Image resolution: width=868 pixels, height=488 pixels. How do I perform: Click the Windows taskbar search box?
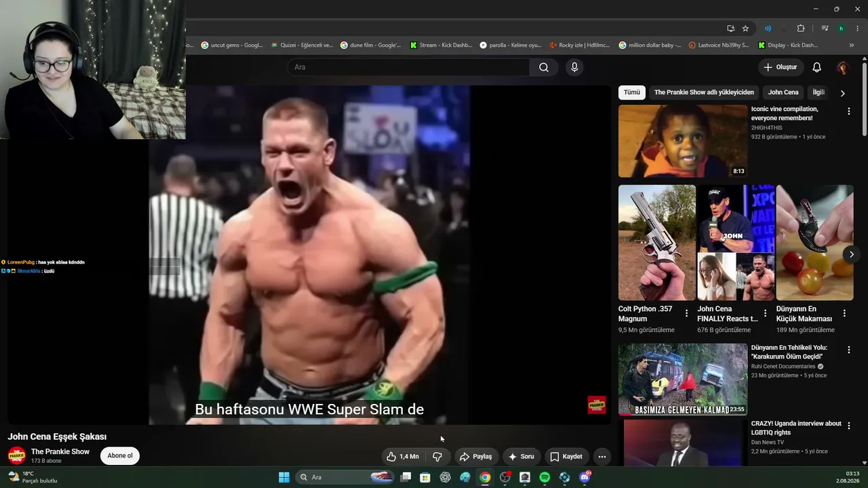click(345, 477)
